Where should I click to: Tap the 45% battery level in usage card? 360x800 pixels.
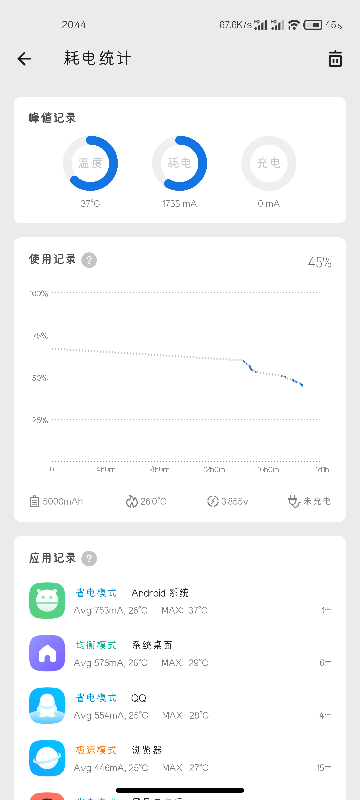pos(320,263)
